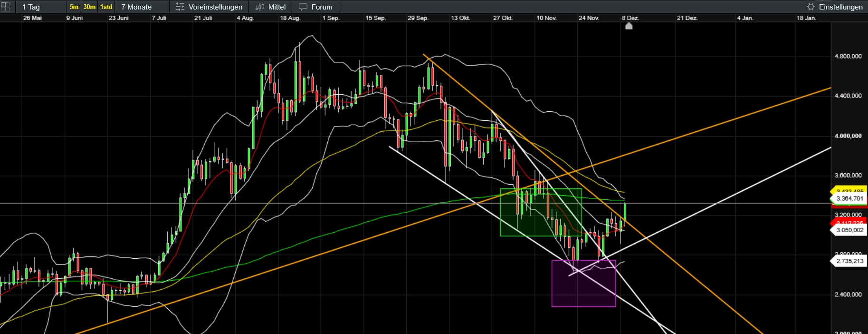Image resolution: width=868 pixels, height=334 pixels.
Task: Click the '23 Juni' date label
Action: (119, 18)
